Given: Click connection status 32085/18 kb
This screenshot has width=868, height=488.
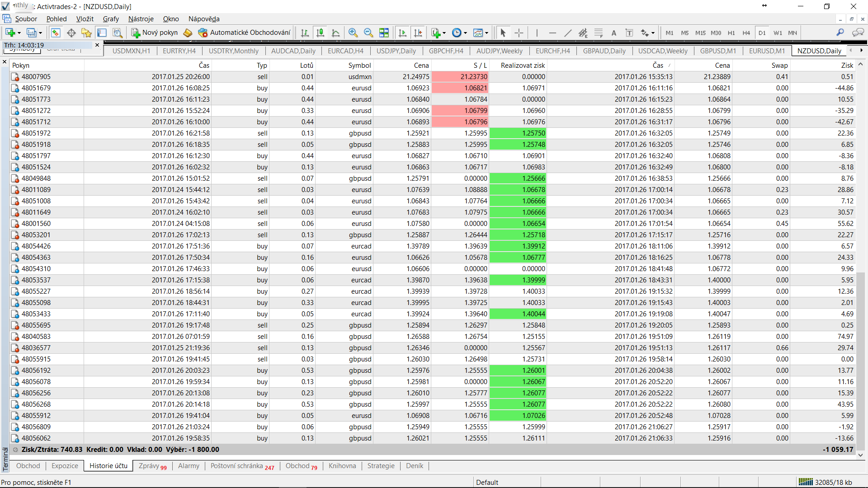Looking at the screenshot, I should 826,482.
